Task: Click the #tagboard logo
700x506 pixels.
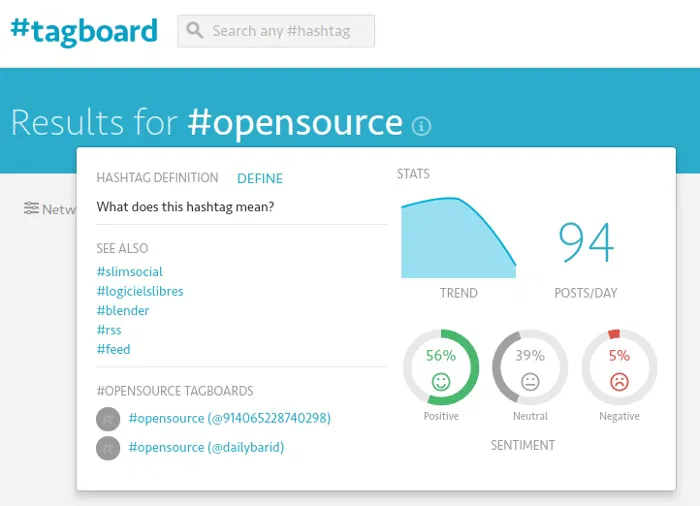Action: point(84,31)
